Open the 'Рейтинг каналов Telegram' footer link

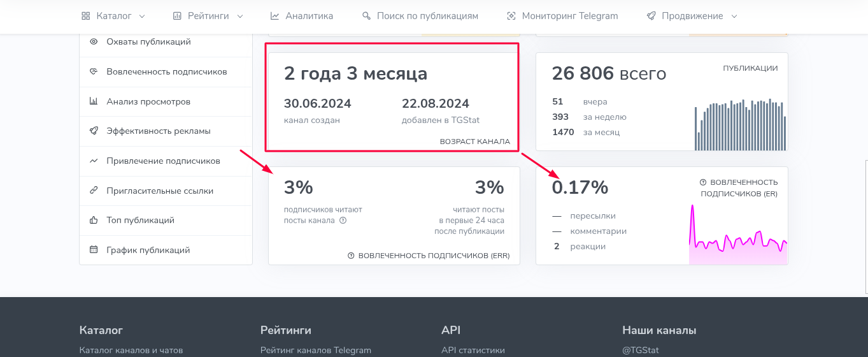click(x=316, y=350)
